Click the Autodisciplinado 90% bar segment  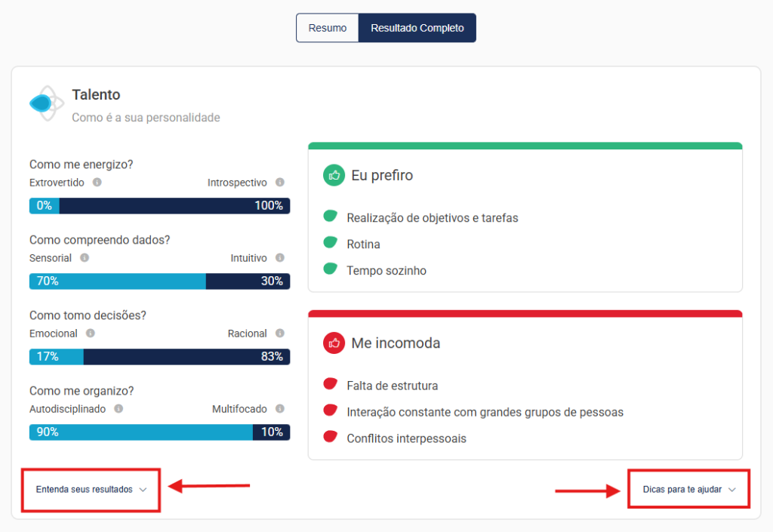140,432
